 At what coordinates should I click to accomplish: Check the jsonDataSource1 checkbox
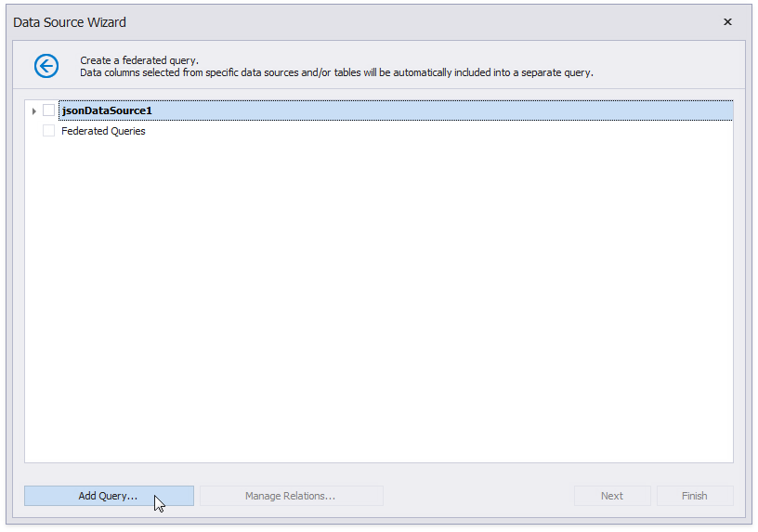pos(49,110)
